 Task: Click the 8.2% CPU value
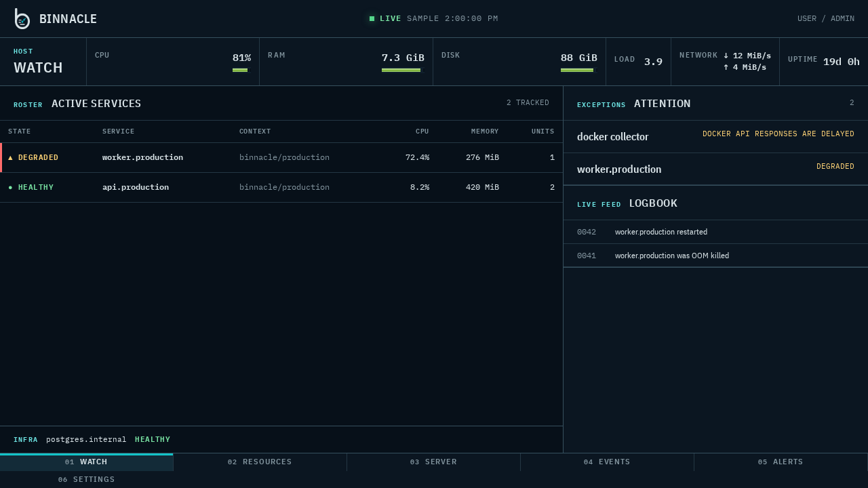[420, 188]
